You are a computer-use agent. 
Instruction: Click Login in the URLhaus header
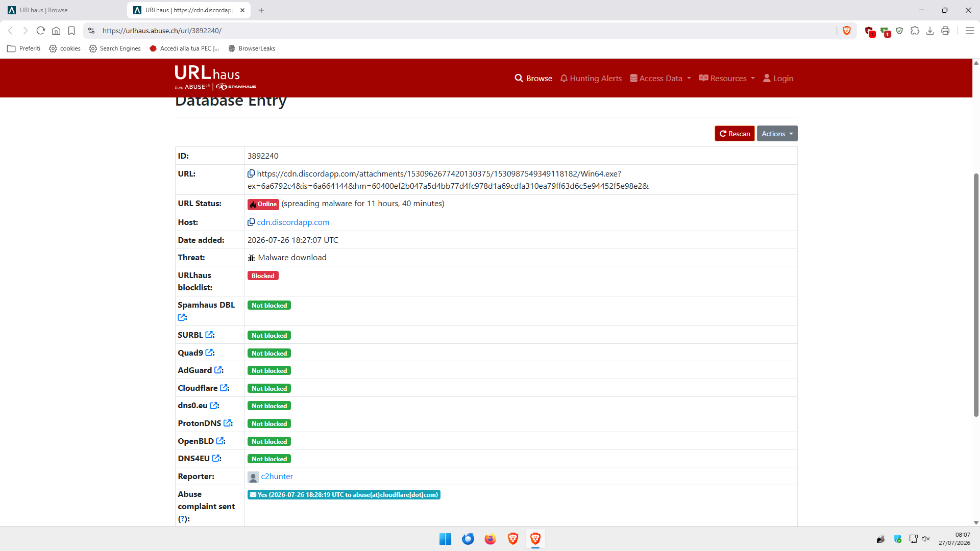[x=778, y=78]
